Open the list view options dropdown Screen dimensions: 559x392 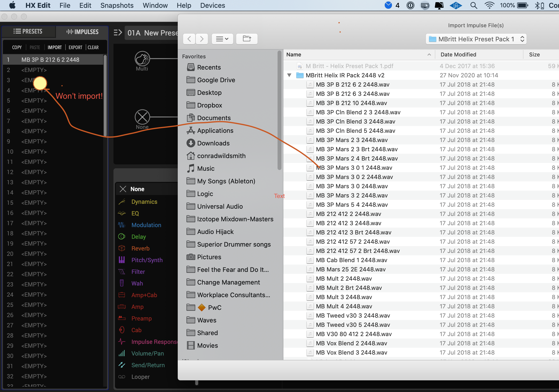(222, 39)
